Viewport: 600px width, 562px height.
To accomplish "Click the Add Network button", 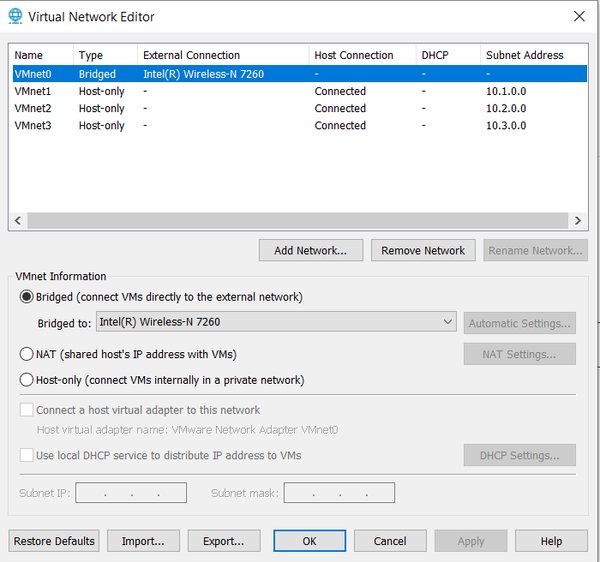I will click(310, 251).
